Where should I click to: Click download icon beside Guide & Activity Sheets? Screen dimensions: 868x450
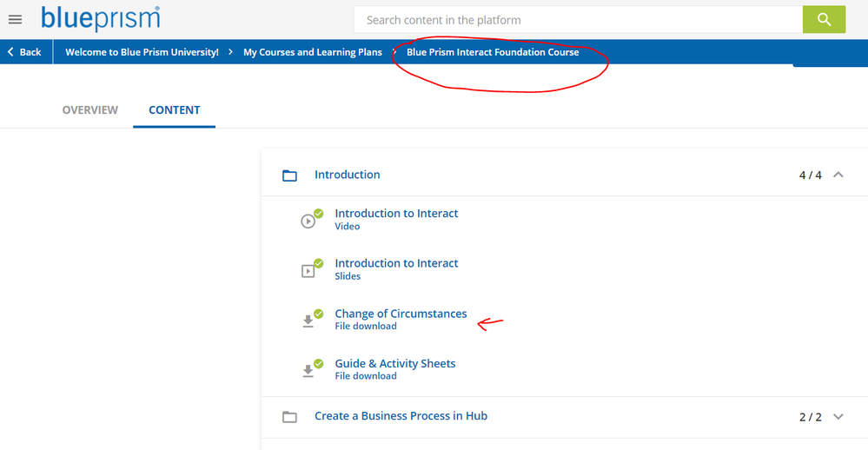[308, 371]
